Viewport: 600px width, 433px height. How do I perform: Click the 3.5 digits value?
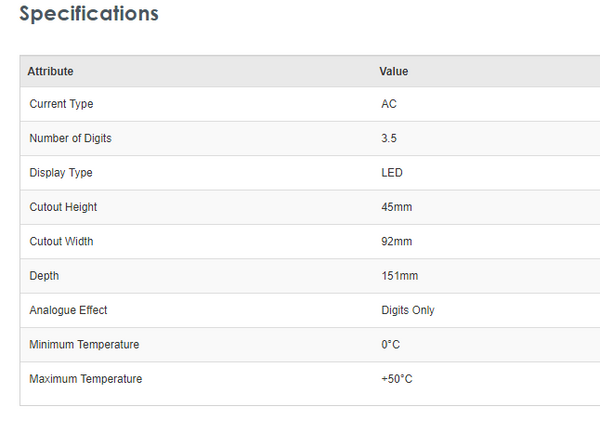pyautogui.click(x=389, y=138)
